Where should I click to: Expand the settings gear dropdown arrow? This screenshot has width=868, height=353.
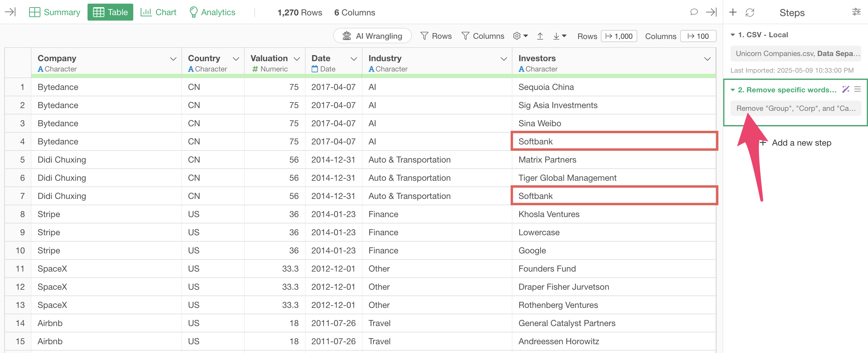click(526, 36)
